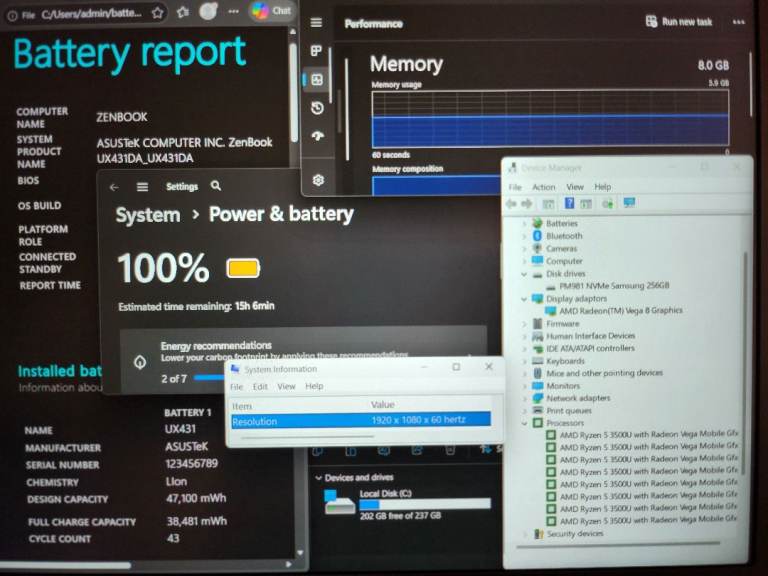Open Task Manager settings gear
Screen dimensions: 768x576
point(318,180)
